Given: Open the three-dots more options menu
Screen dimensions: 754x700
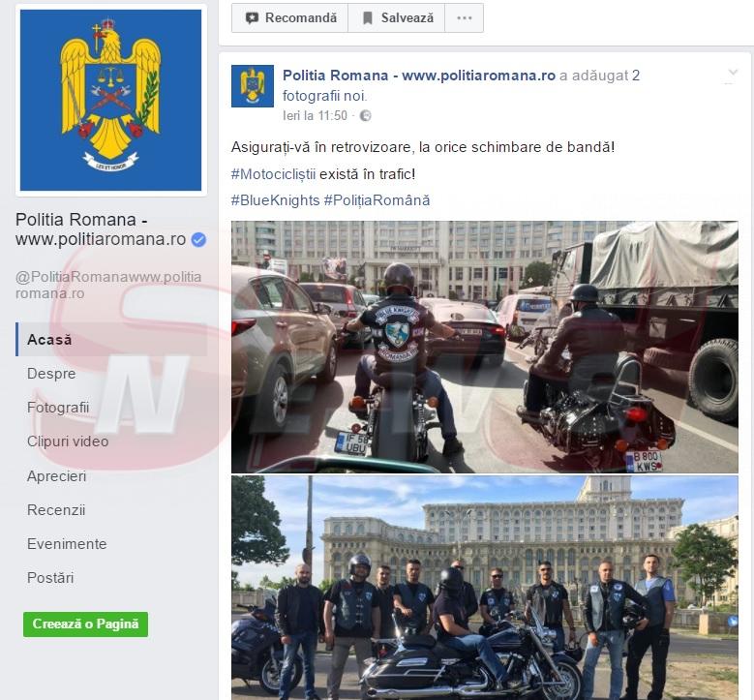Looking at the screenshot, I should click(464, 17).
